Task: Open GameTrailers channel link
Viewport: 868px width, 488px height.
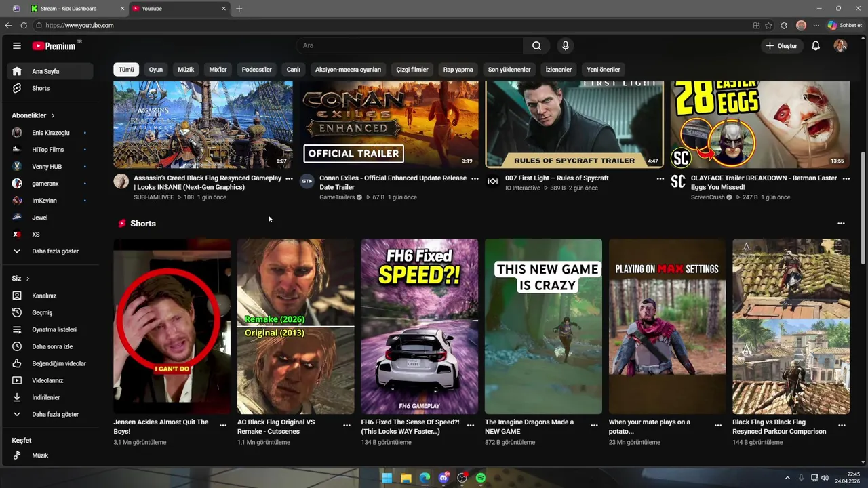Action: (337, 197)
